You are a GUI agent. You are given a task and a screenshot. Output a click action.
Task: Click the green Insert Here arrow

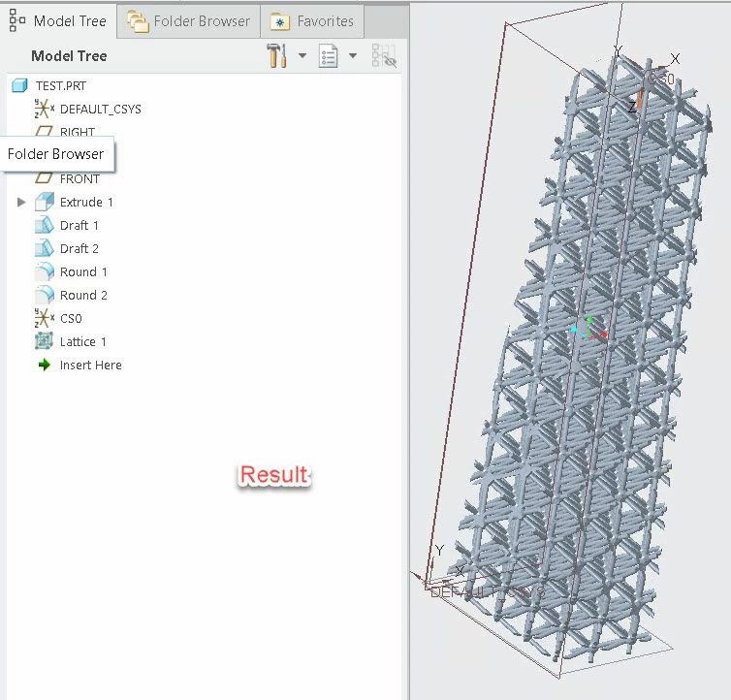pyautogui.click(x=45, y=365)
